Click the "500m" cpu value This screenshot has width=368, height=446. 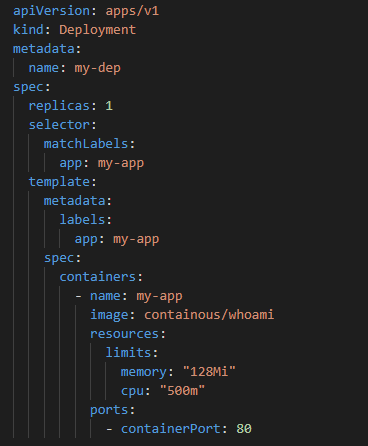click(182, 391)
